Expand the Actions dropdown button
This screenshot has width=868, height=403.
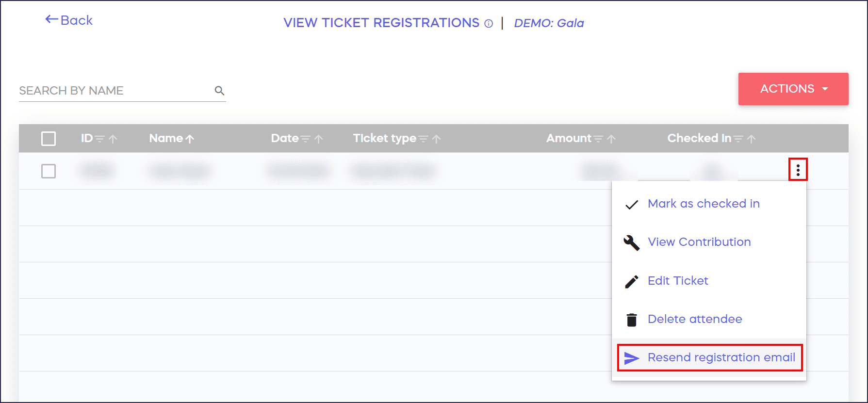click(793, 89)
